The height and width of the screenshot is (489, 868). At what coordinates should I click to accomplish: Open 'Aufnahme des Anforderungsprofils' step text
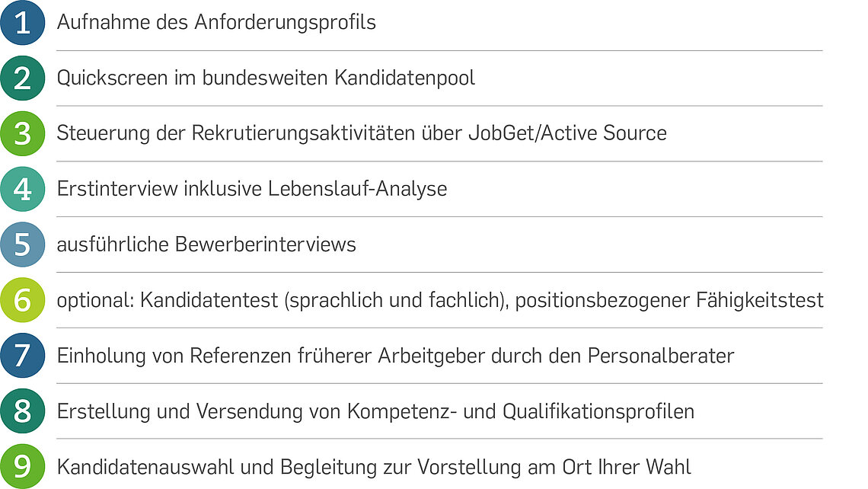click(216, 23)
